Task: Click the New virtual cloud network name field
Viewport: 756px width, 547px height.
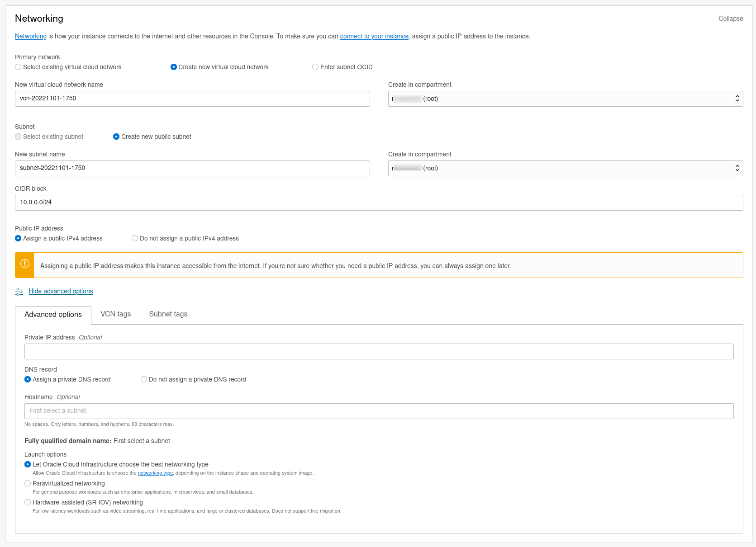Action: [x=192, y=99]
